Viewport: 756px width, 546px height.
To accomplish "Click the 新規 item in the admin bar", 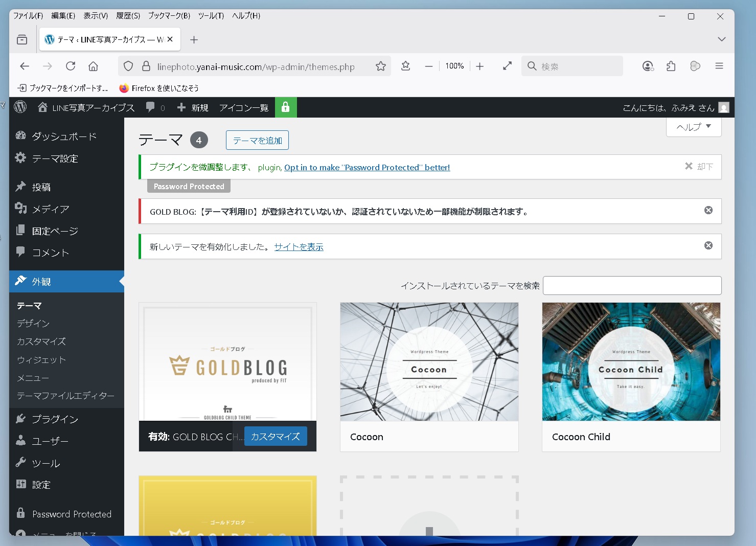I will (x=193, y=107).
